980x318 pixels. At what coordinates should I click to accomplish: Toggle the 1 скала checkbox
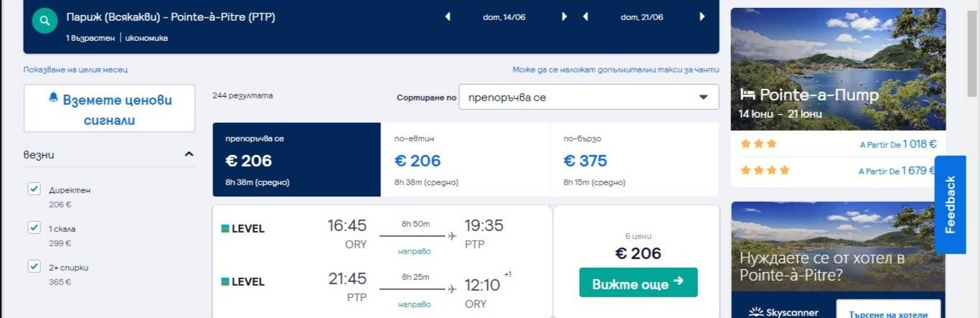pyautogui.click(x=34, y=228)
